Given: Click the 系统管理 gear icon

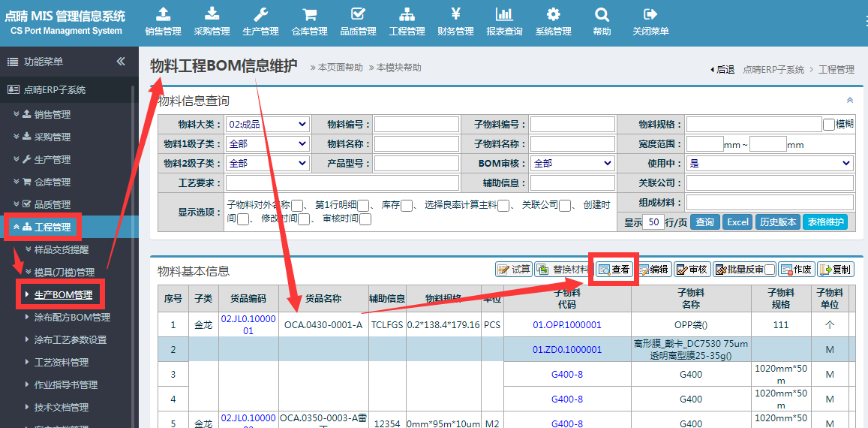Looking at the screenshot, I should pos(553,14).
